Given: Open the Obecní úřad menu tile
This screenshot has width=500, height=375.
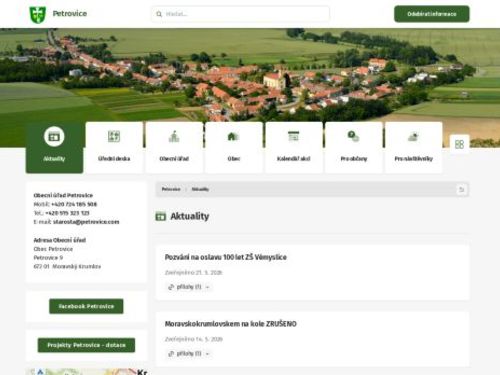Looking at the screenshot, I should coord(174,148).
